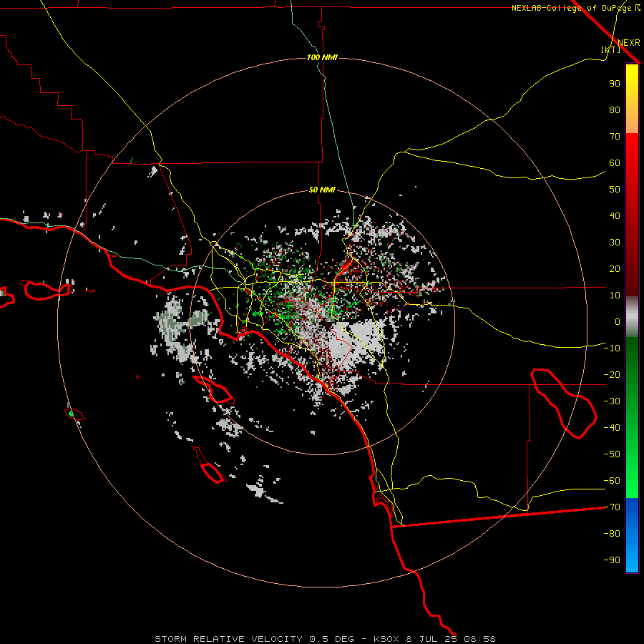Click the positive 40 scale value
The height and width of the screenshot is (644, 644).
pyautogui.click(x=615, y=215)
